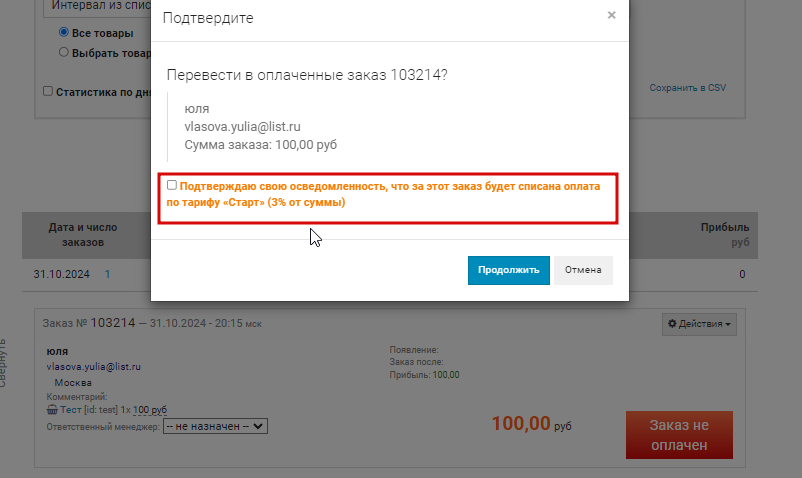This screenshot has height=478, width=802.
Task: Select the «Все товары» radio button
Action: pyautogui.click(x=64, y=32)
